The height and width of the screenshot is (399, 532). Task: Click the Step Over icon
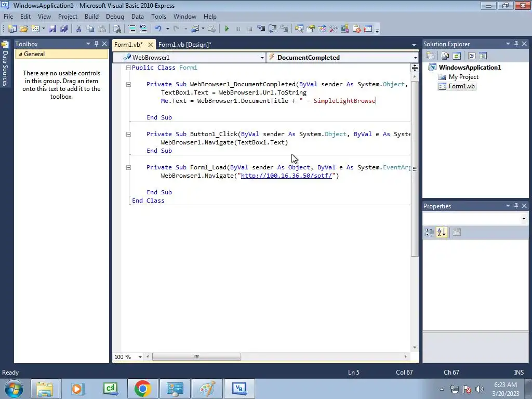(272, 29)
